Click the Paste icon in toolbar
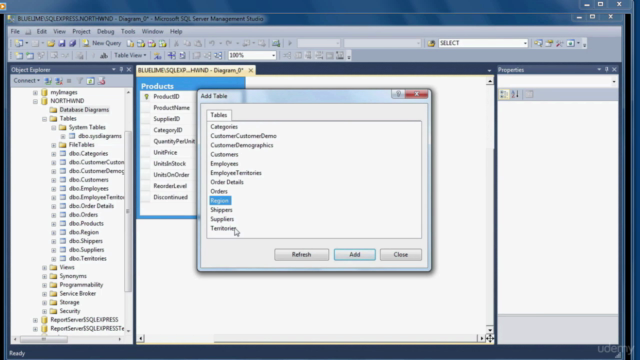Image resolution: width=640 pixels, height=360 pixels. [198, 43]
